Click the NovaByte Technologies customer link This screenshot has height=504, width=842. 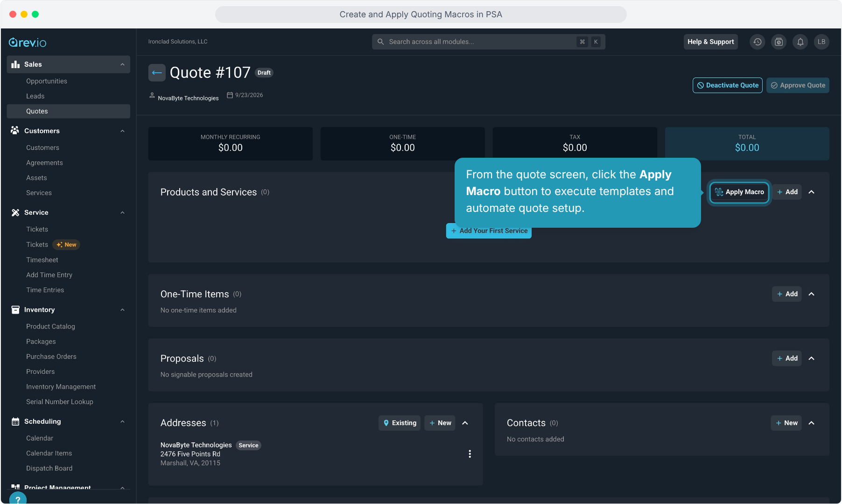point(188,98)
